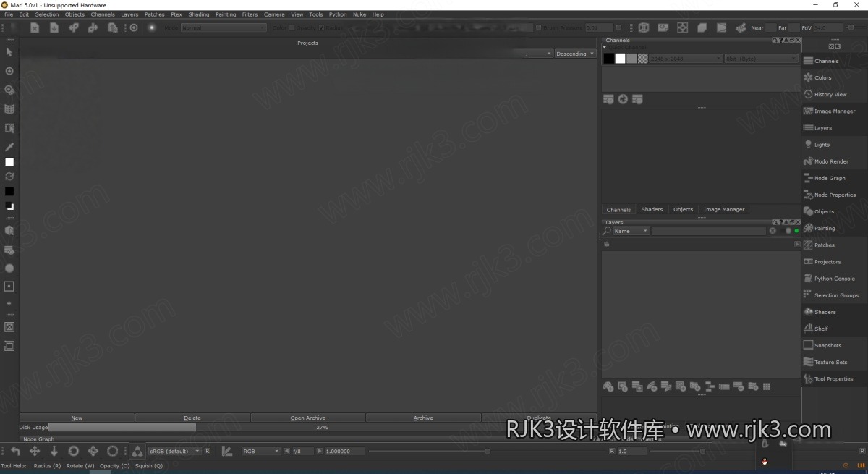This screenshot has height=474, width=868.
Task: Click the save project toolbar icon
Action: (x=54, y=27)
